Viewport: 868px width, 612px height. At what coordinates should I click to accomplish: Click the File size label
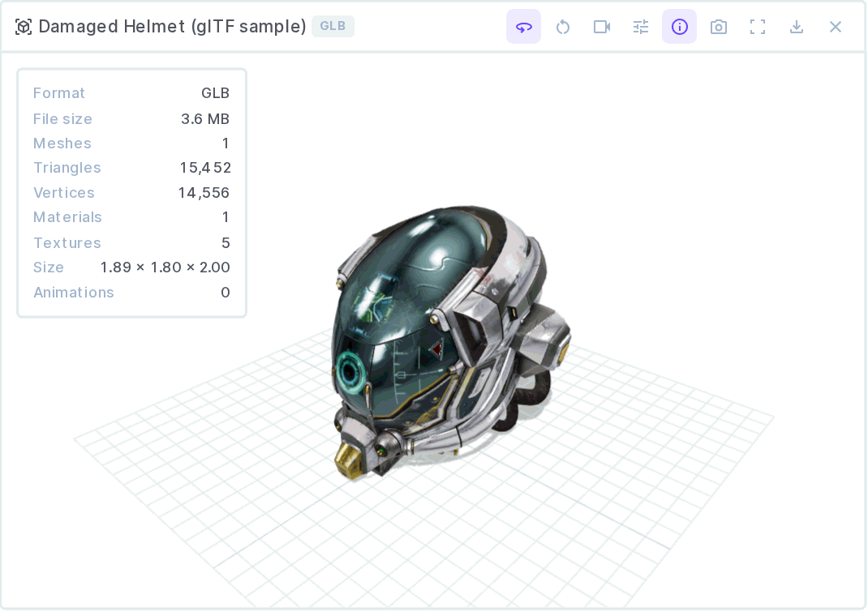point(62,119)
